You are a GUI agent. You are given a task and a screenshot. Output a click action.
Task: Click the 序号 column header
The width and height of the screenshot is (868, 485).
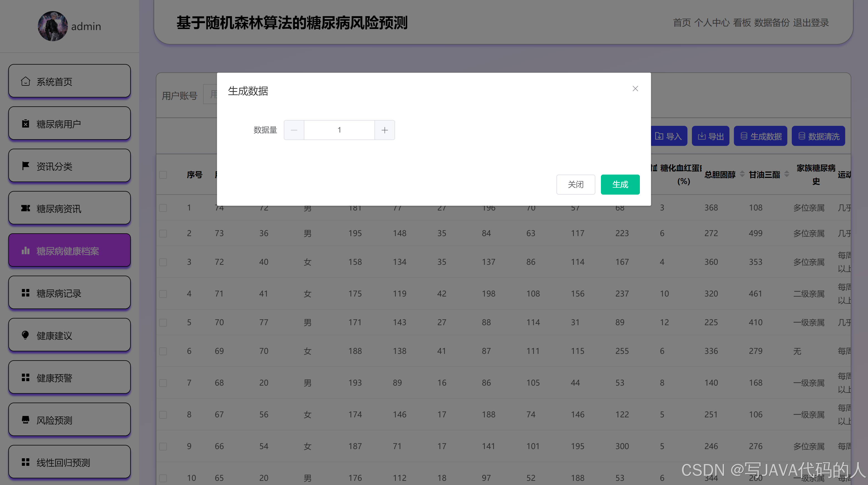click(x=194, y=175)
